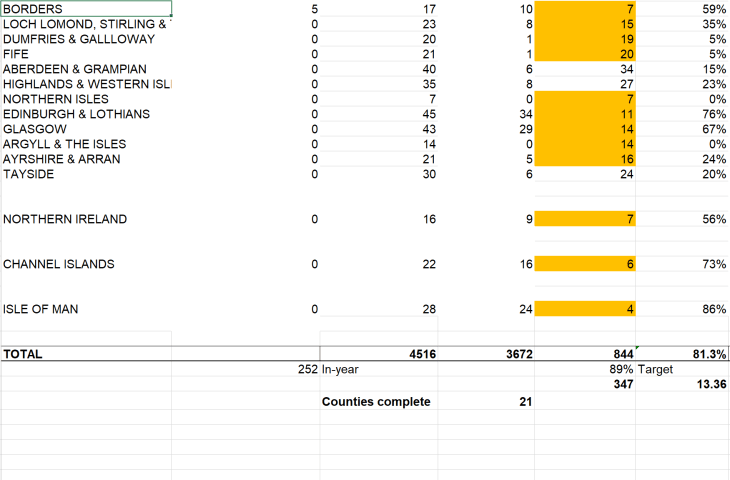This screenshot has height=480, width=730.
Task: Click the 76% cell in EDINBURGH row
Action: pos(682,114)
